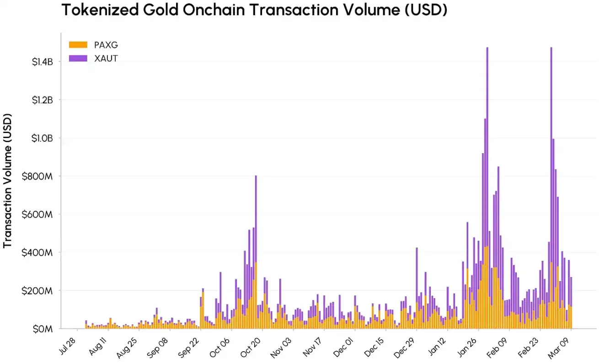Click the $1.0B y-axis label
This screenshot has height=364, width=599.
point(43,138)
